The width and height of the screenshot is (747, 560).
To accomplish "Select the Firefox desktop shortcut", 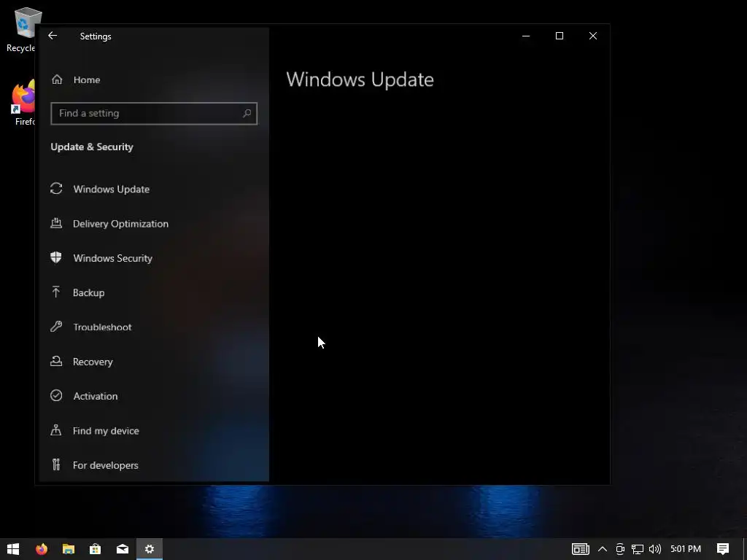I will [x=23, y=102].
